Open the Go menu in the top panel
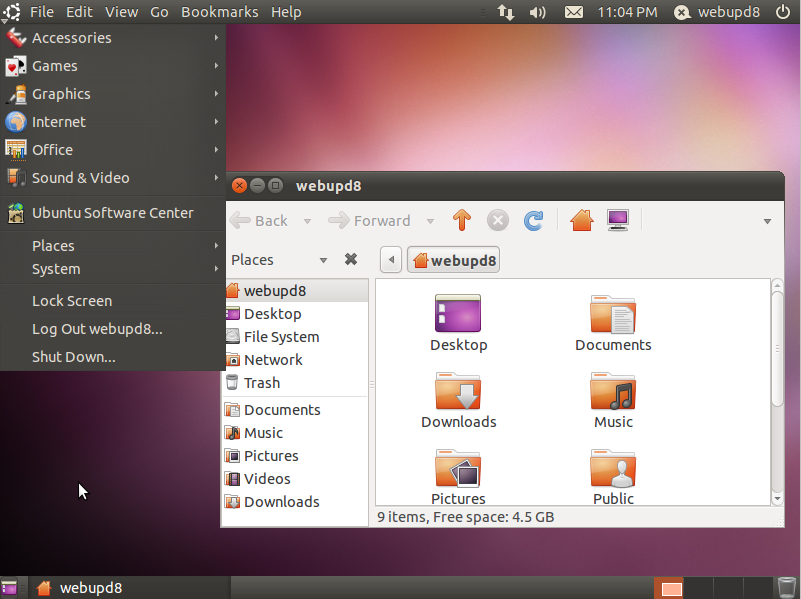Image resolution: width=801 pixels, height=599 pixels. [x=159, y=12]
